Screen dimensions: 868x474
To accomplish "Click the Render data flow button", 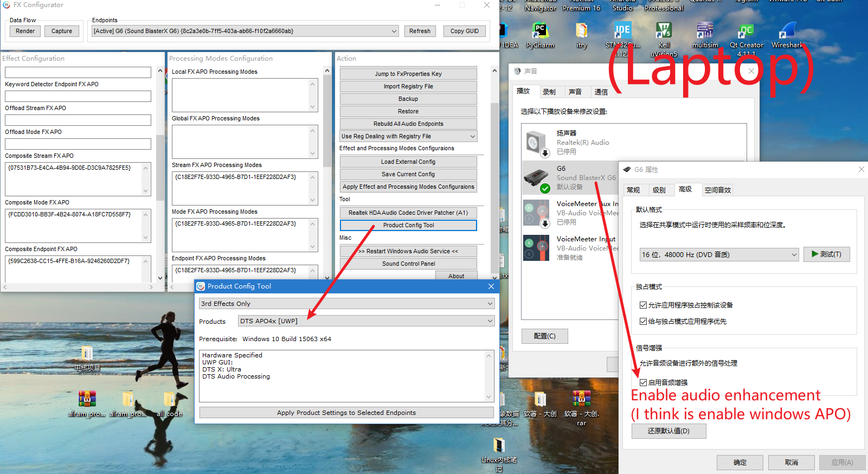I will point(25,31).
